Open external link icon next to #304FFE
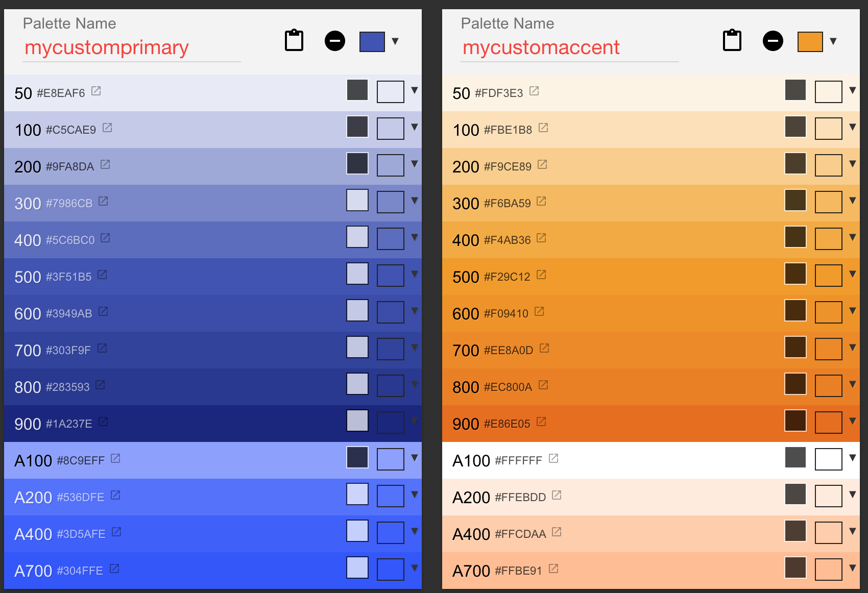This screenshot has height=593, width=868. click(114, 569)
